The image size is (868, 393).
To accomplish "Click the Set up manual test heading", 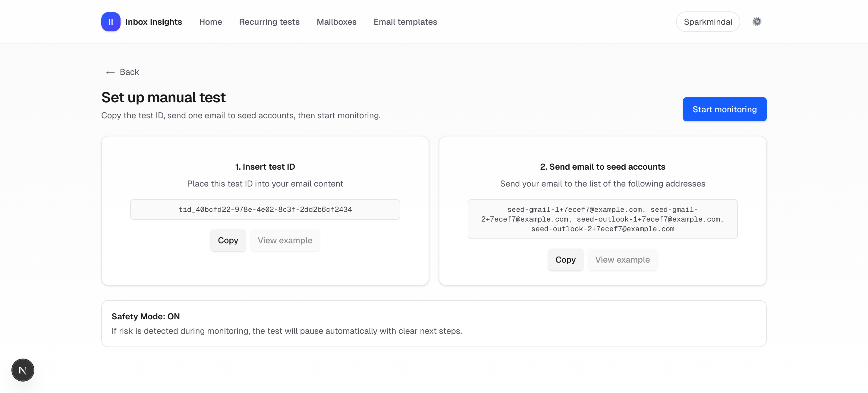I will [163, 97].
